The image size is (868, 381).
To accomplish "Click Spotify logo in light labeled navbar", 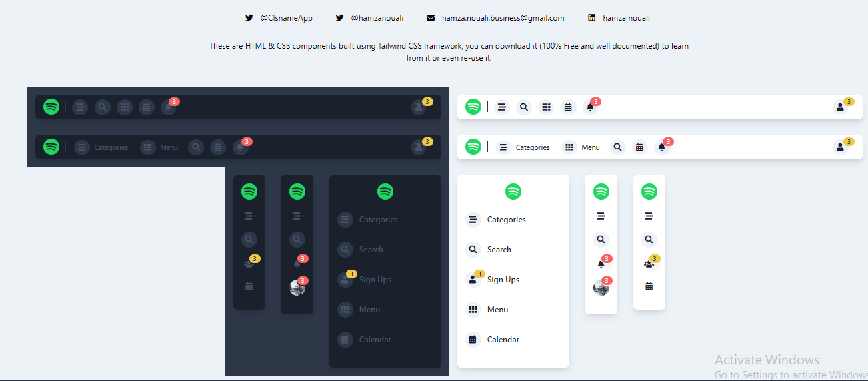I will pos(473,147).
